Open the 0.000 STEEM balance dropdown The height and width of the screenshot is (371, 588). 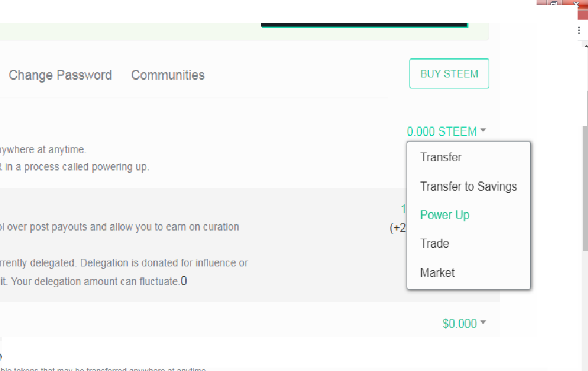point(442,132)
